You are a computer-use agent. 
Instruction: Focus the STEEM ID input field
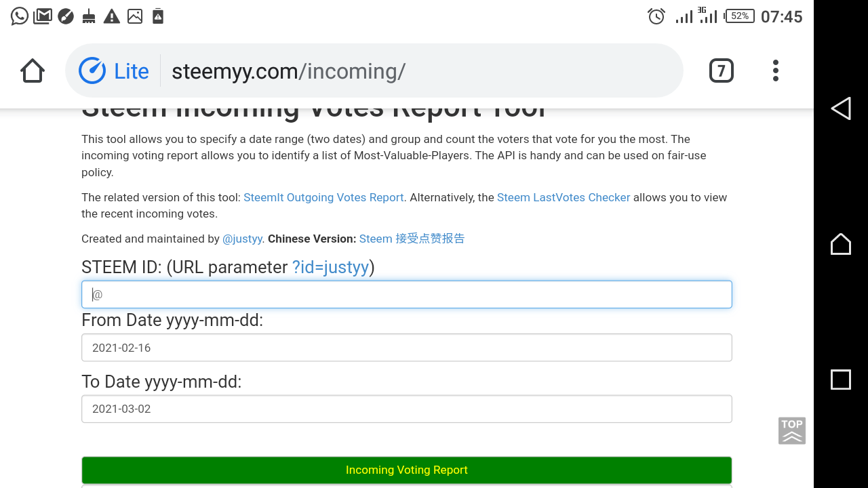(407, 294)
